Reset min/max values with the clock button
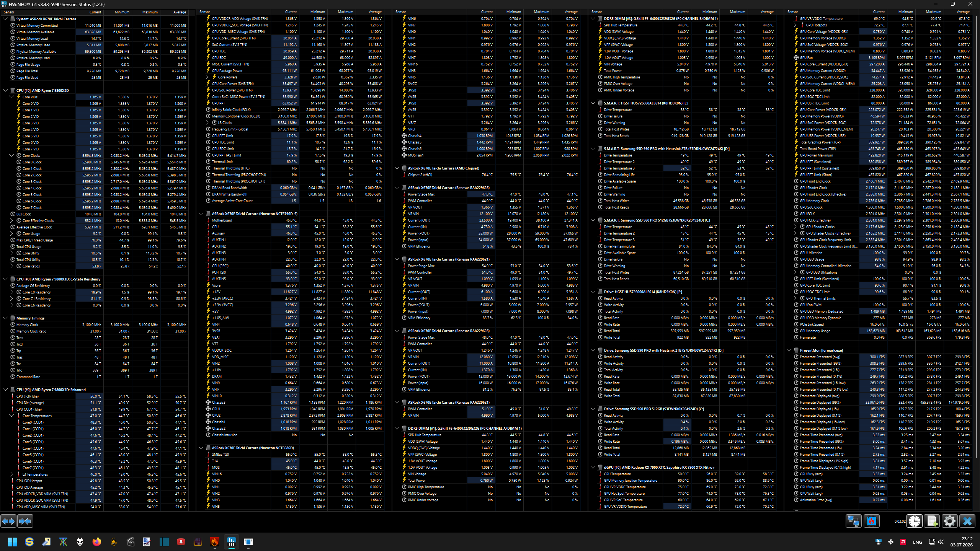 (915, 521)
